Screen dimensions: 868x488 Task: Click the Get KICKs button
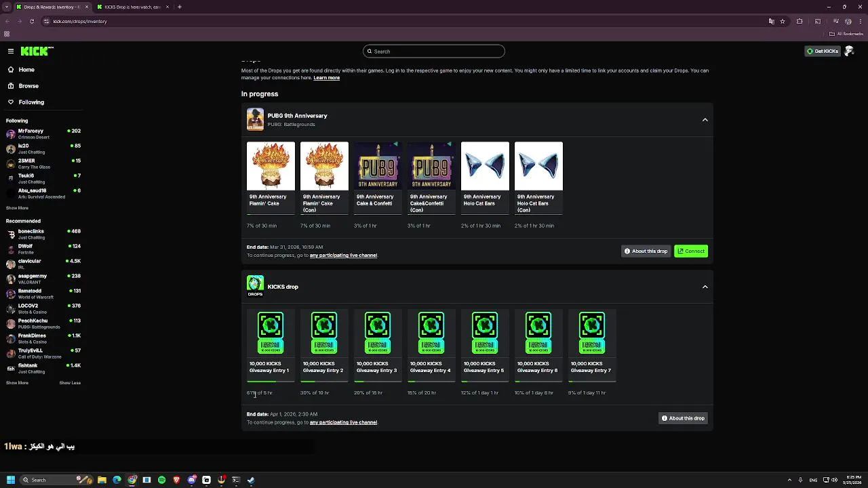pos(823,51)
